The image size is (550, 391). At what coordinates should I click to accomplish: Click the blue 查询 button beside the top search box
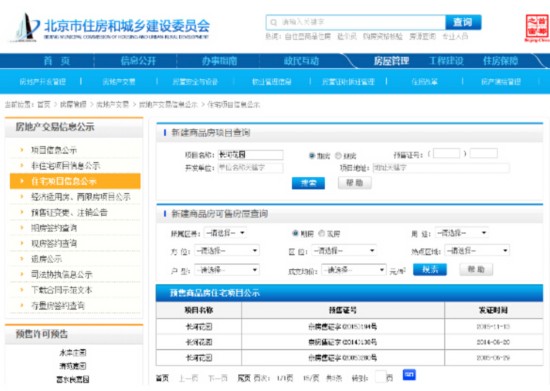point(463,22)
